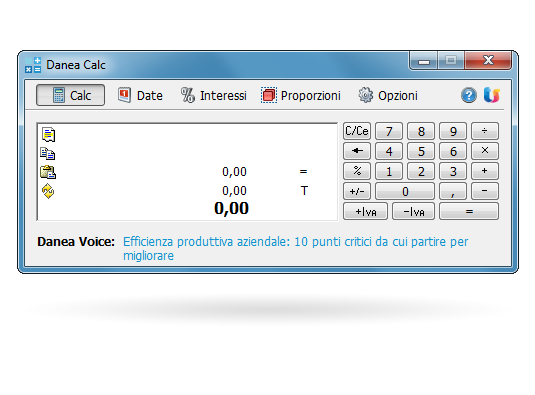Click the paste clipboard icon
The height and width of the screenshot is (395, 535).
[x=48, y=172]
